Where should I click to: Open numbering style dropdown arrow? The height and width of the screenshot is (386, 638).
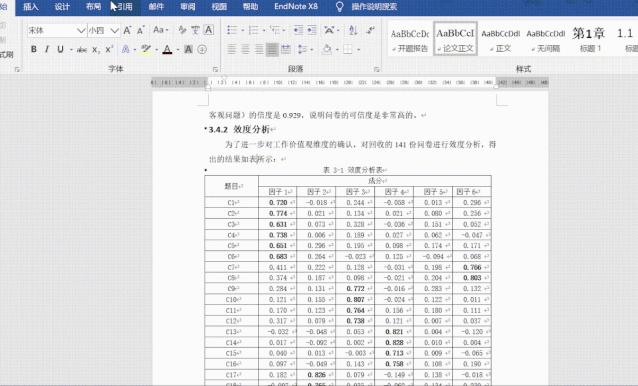coord(264,30)
